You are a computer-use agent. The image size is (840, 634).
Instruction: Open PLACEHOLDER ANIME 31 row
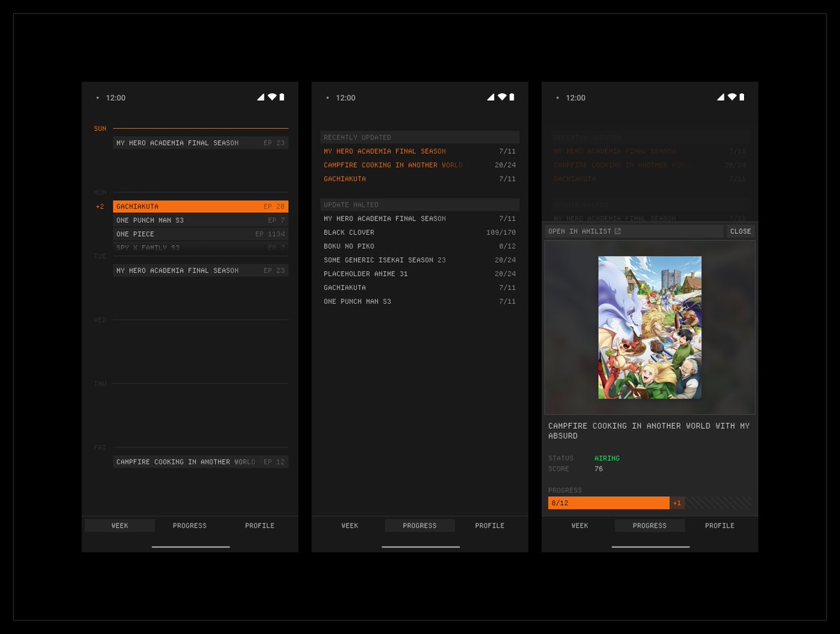click(420, 274)
